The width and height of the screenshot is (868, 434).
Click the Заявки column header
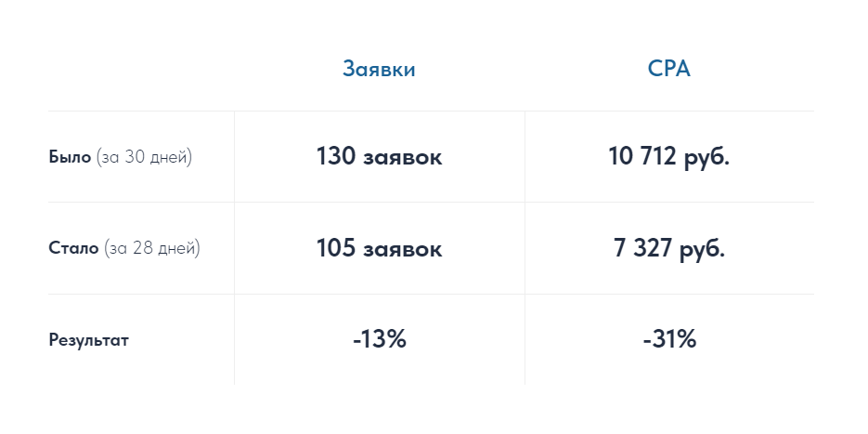pos(379,70)
